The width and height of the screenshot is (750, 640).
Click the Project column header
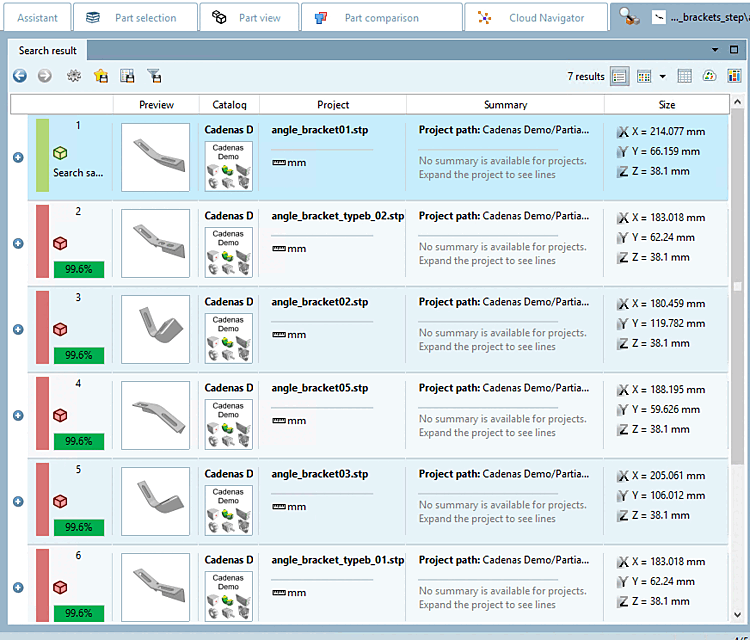[333, 104]
